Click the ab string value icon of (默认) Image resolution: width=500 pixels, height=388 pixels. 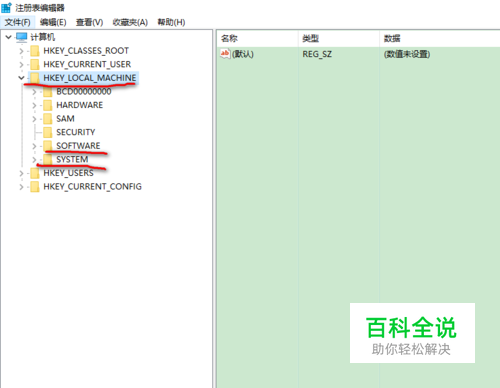(x=225, y=54)
